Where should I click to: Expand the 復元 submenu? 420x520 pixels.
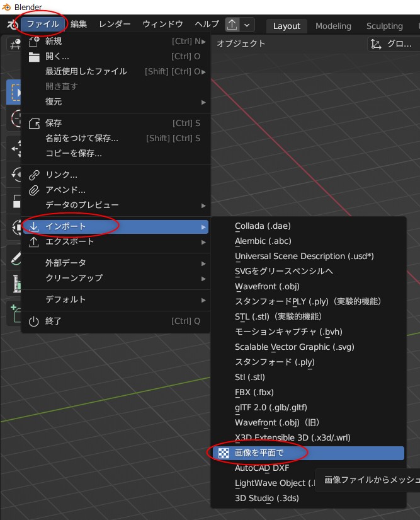tap(116, 102)
